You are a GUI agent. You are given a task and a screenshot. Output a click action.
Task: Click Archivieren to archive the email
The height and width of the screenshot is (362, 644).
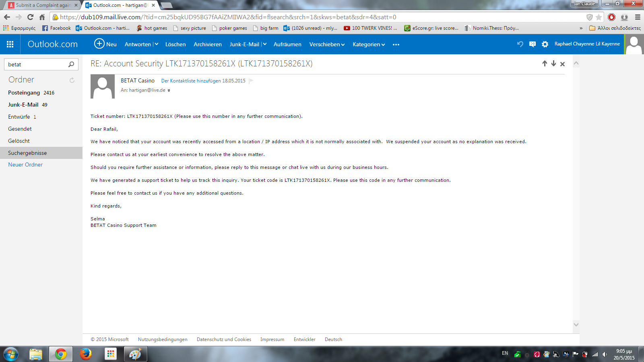click(208, 44)
